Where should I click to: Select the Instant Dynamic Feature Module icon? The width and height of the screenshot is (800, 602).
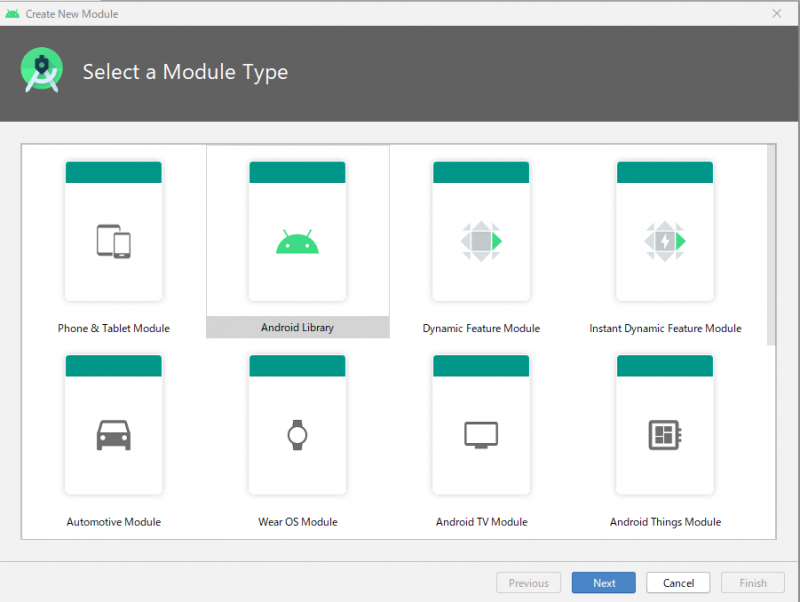pyautogui.click(x=665, y=240)
